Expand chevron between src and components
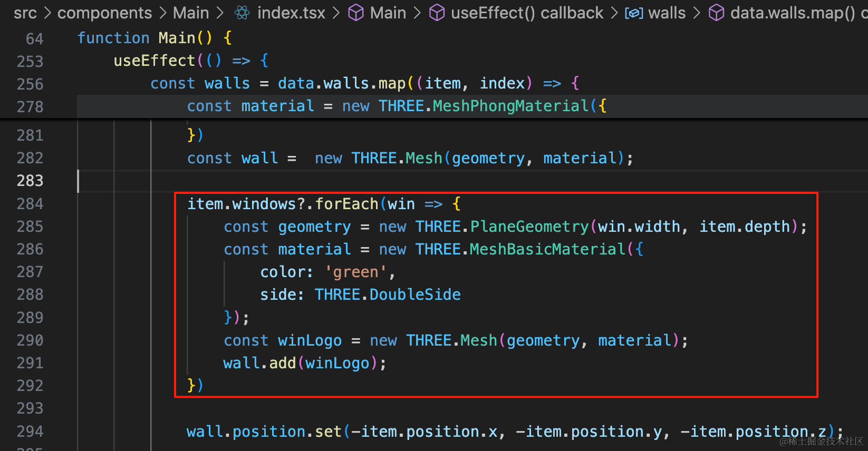The image size is (868, 451). 47,13
